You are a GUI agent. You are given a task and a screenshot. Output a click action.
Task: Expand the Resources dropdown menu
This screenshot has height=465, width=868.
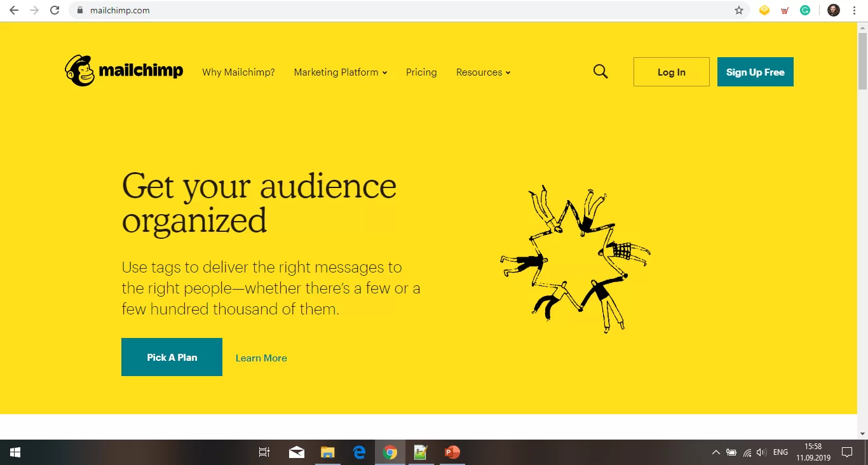[483, 72]
